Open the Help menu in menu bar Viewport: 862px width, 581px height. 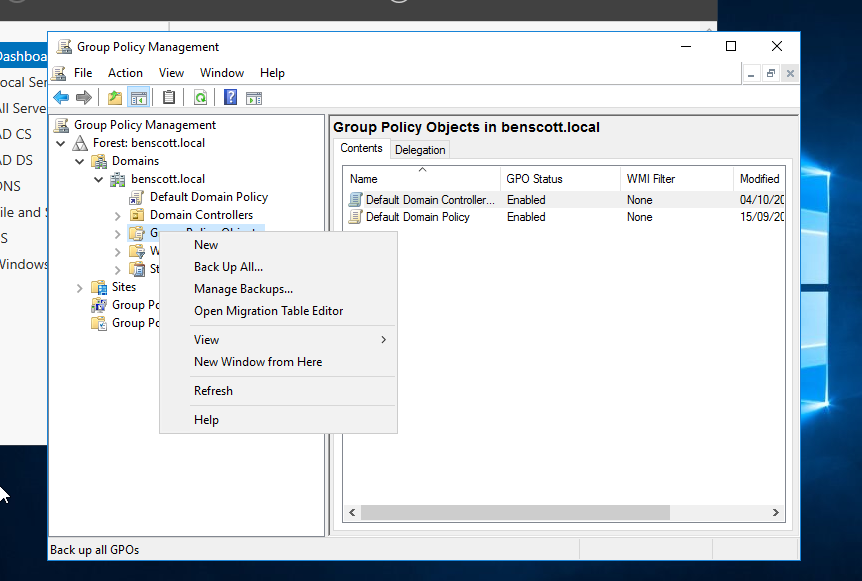272,73
